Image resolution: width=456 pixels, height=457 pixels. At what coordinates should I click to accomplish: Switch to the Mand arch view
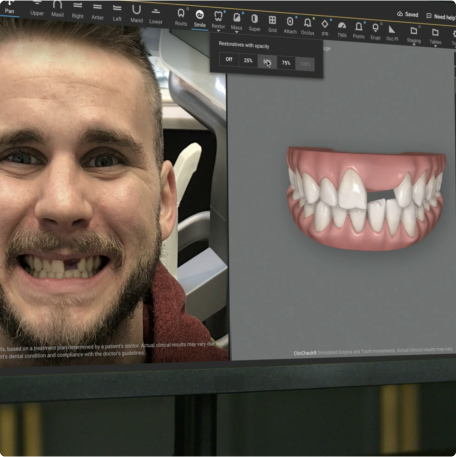click(x=136, y=14)
